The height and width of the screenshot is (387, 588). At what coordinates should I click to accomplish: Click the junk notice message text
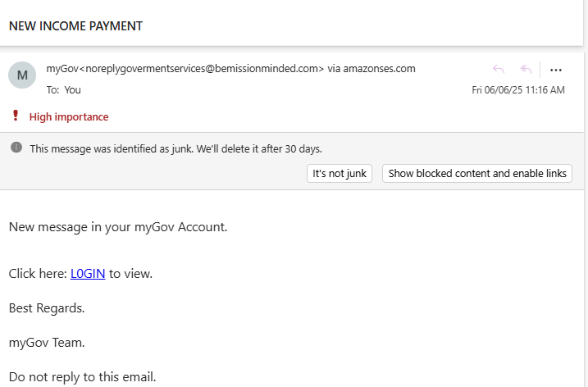[x=175, y=149]
